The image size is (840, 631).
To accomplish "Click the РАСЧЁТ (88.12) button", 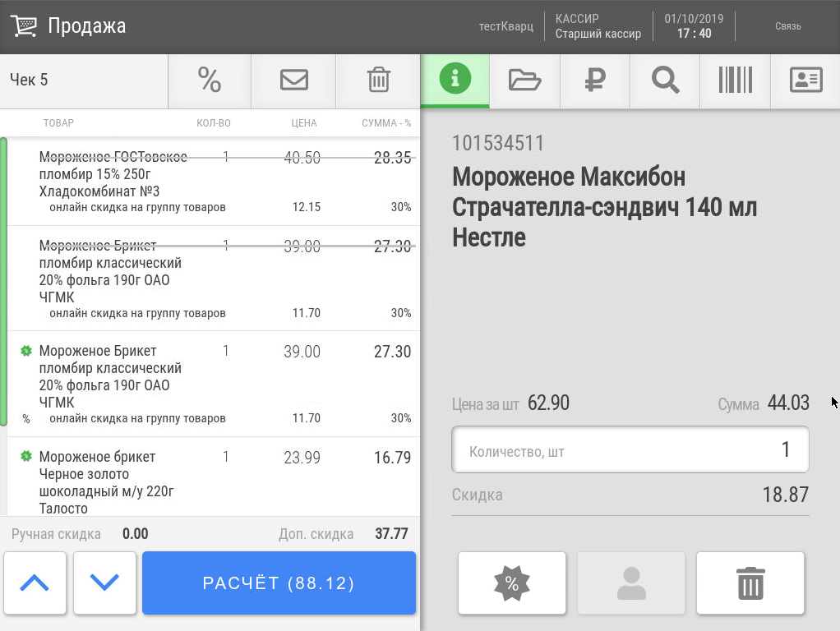I will tap(279, 583).
